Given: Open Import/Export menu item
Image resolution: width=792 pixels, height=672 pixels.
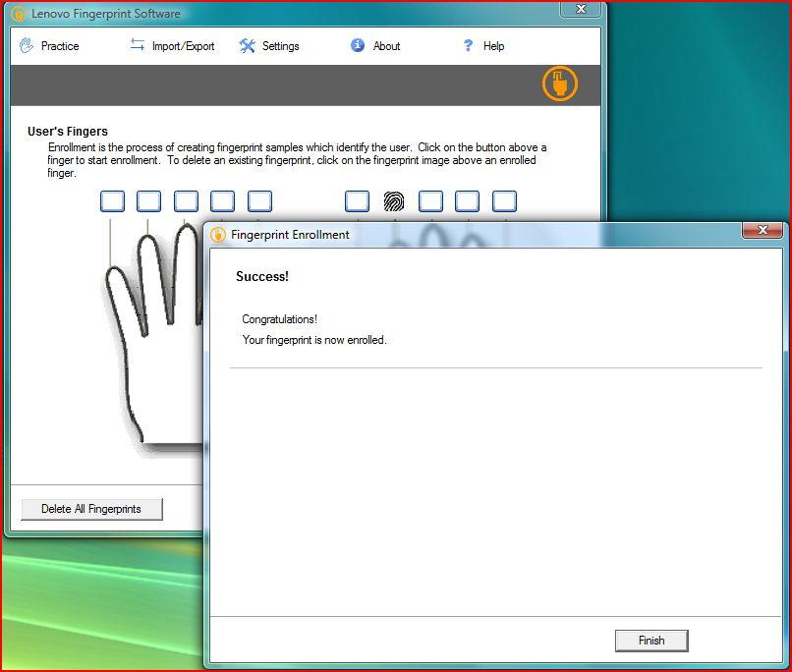Looking at the screenshot, I should [172, 46].
